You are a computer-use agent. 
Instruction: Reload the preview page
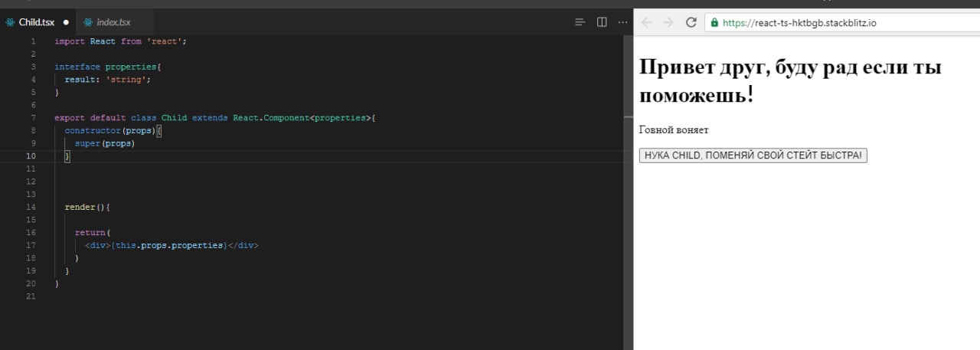coord(691,22)
